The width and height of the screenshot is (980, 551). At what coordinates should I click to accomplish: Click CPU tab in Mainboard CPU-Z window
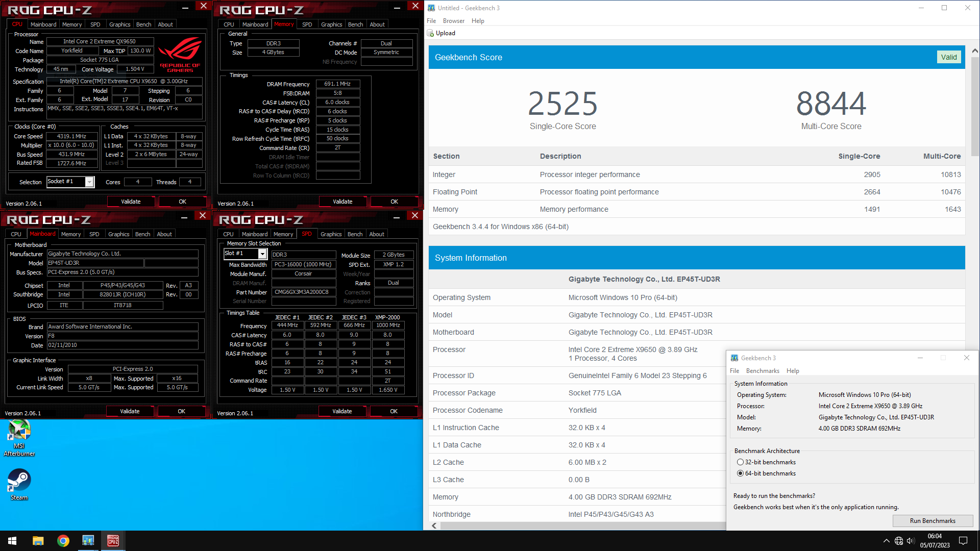(x=16, y=234)
